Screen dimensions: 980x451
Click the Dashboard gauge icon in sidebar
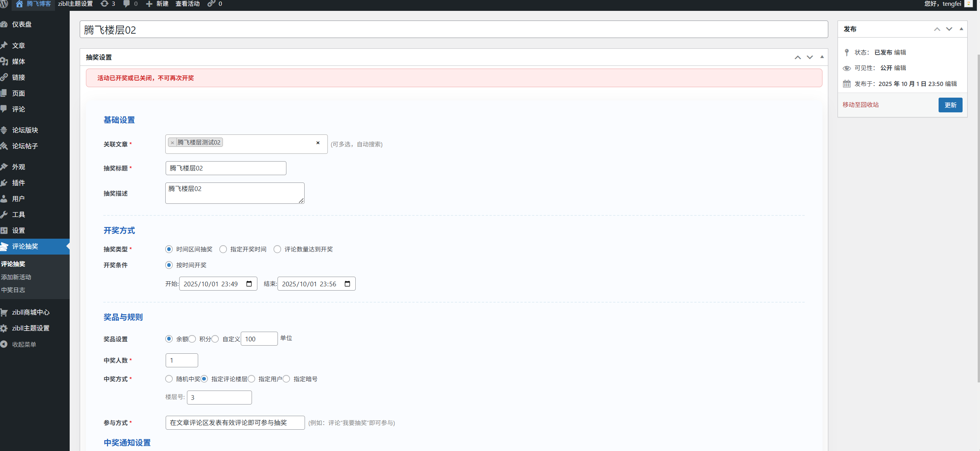click(4, 24)
